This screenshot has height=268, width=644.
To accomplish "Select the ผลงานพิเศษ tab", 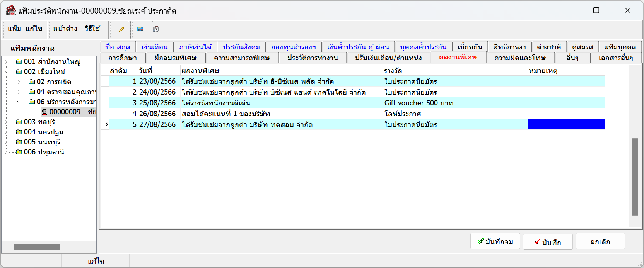I will (458, 57).
